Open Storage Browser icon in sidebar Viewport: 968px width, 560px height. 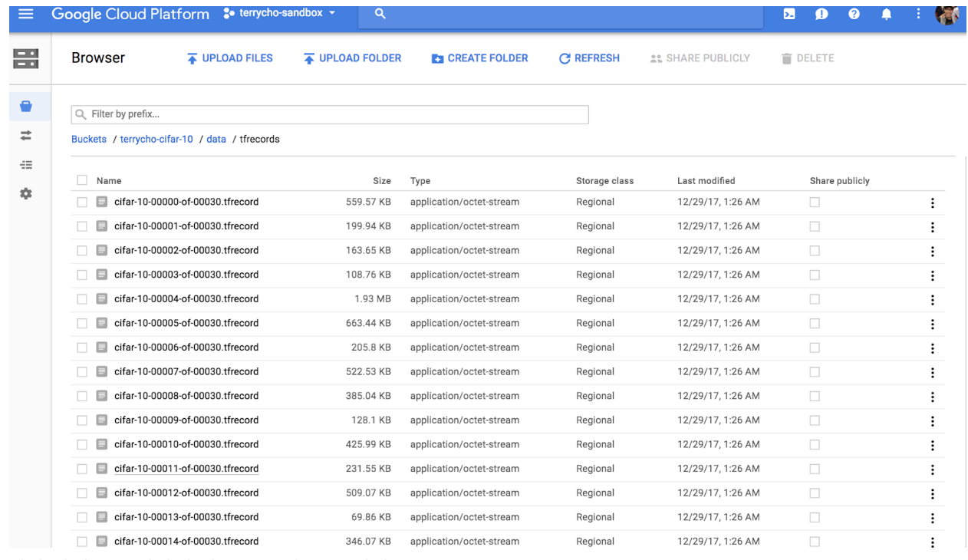pos(26,106)
